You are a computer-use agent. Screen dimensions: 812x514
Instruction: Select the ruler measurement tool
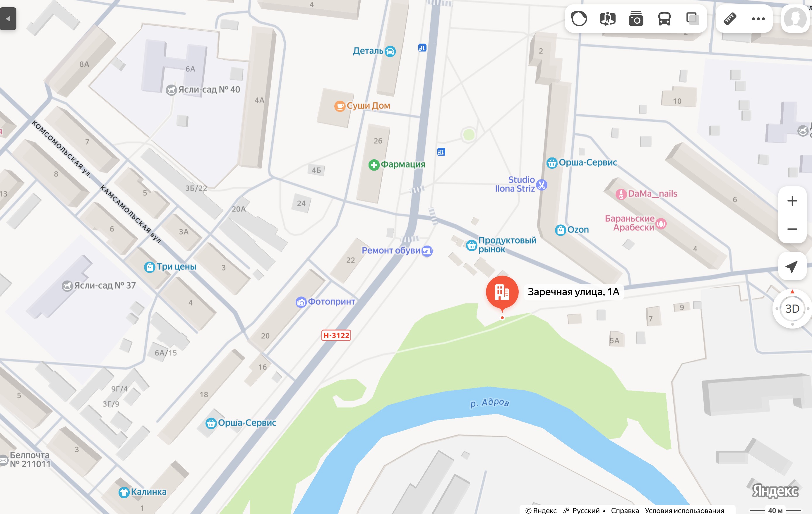(730, 18)
